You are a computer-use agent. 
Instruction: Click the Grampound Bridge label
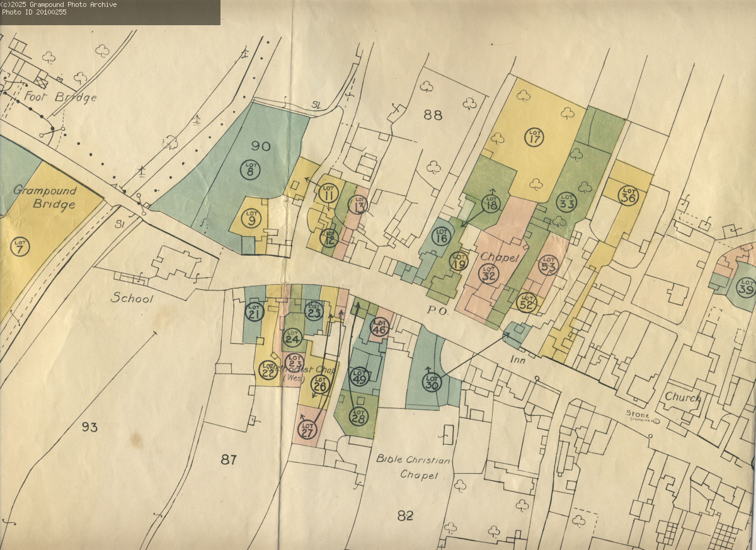tap(45, 197)
